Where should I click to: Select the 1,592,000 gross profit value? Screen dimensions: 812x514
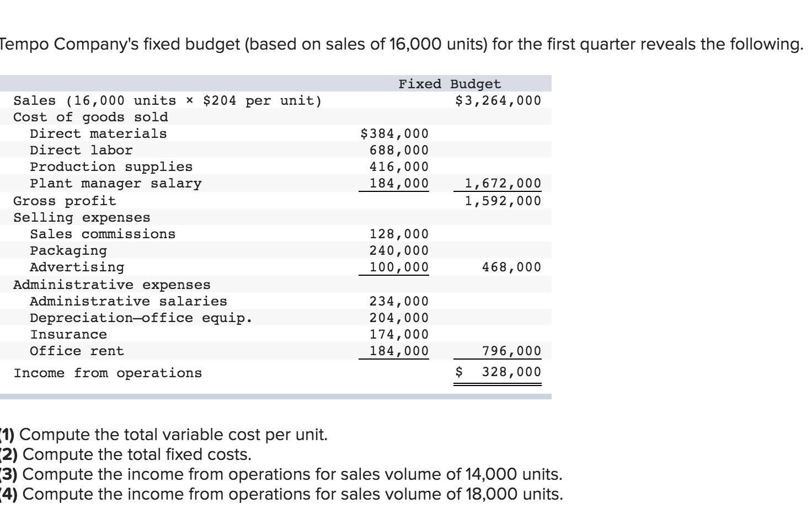[x=503, y=201]
